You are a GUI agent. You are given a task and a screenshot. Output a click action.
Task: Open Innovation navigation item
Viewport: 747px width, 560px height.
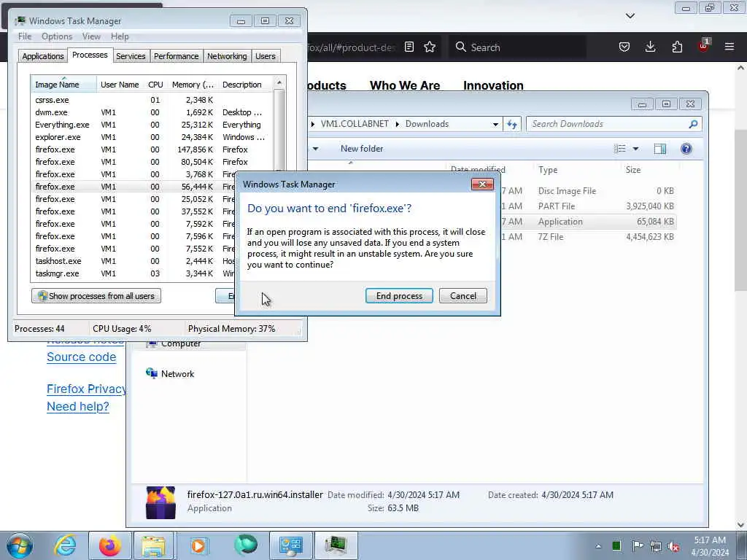493,86
